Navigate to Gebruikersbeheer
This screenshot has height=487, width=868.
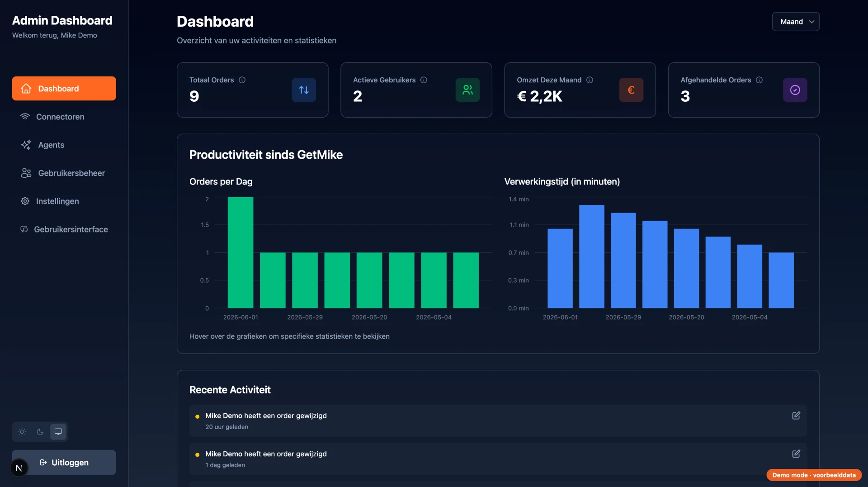(x=64, y=173)
